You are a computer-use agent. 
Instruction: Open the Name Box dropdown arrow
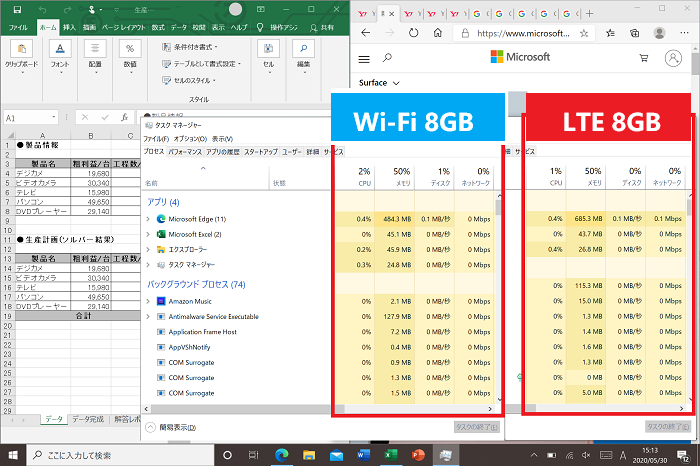[54, 117]
